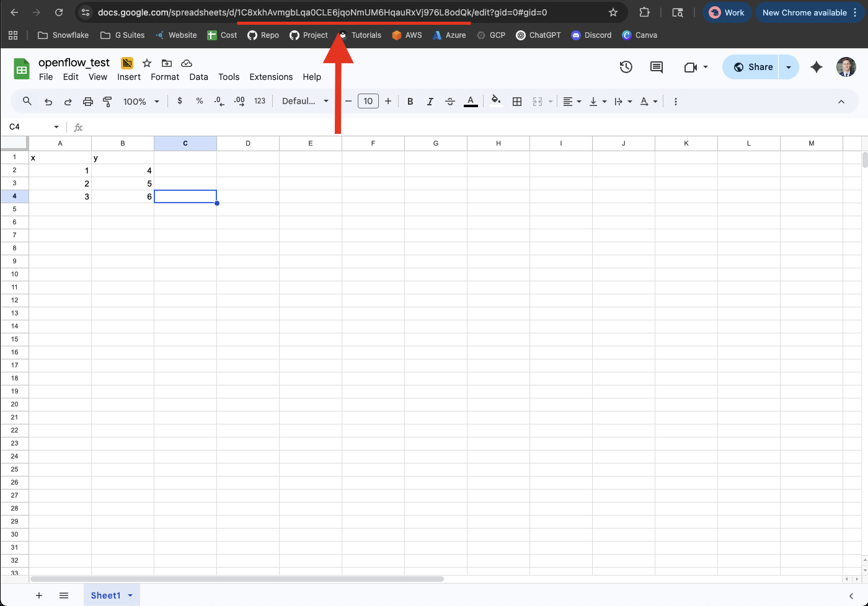Image resolution: width=868 pixels, height=606 pixels.
Task: Expand the font family dropdown
Action: (x=305, y=102)
